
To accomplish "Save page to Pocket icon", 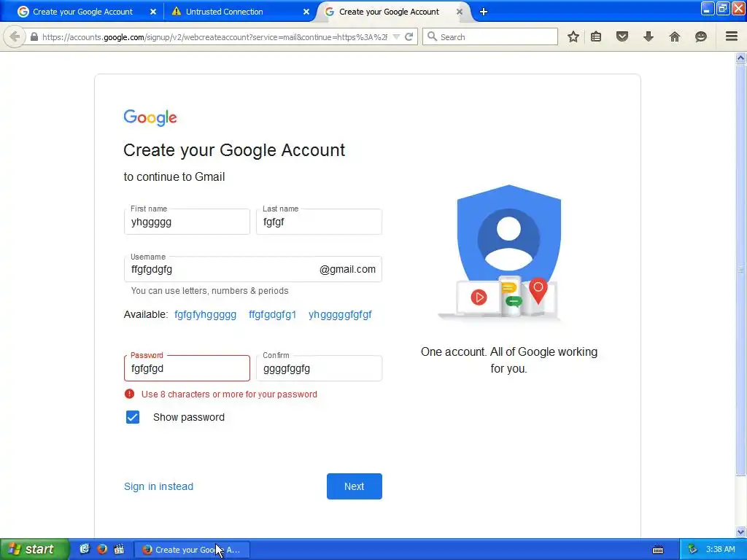I will click(x=622, y=36).
